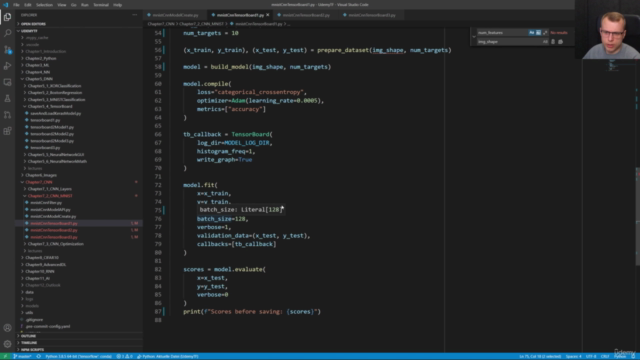Expand the Chapter6_Images folder

click(x=79, y=175)
